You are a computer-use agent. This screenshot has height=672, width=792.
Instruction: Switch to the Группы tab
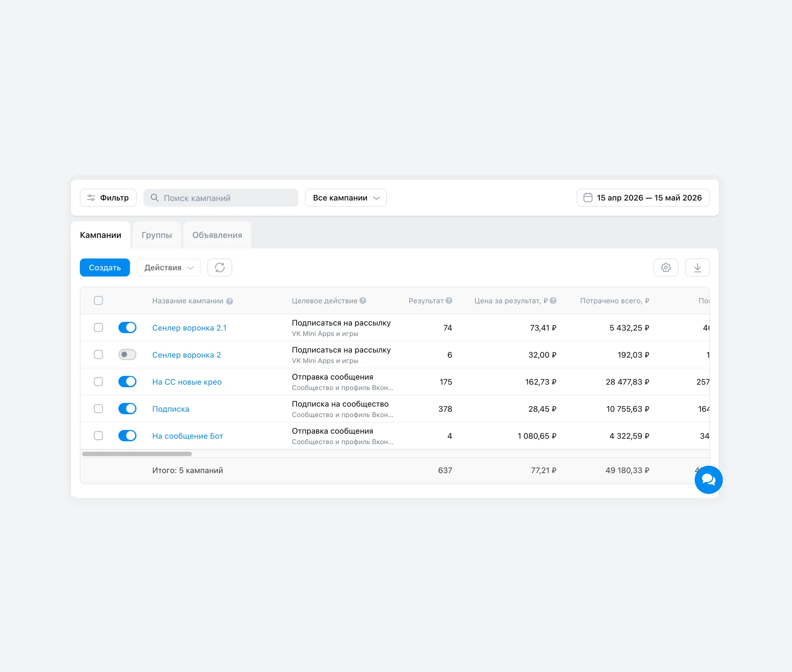[157, 235]
